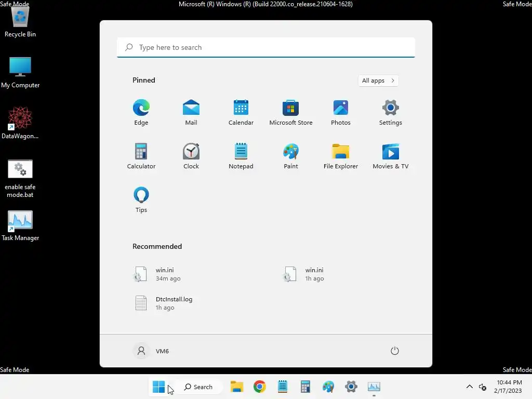Image resolution: width=532 pixels, height=399 pixels.
Task: Open Settings from pinned apps
Action: click(391, 112)
